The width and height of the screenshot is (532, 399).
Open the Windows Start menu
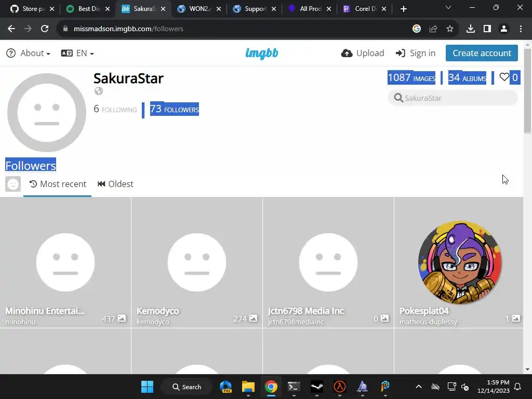147,387
